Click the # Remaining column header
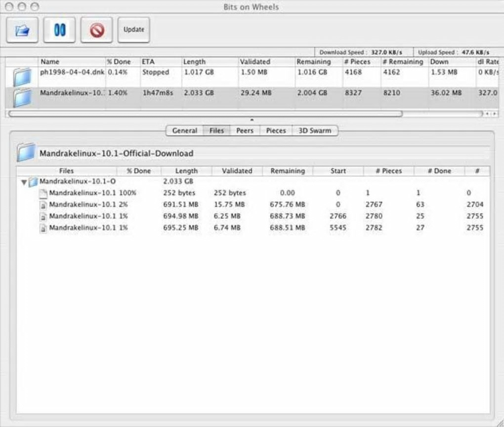 pyautogui.click(x=404, y=62)
